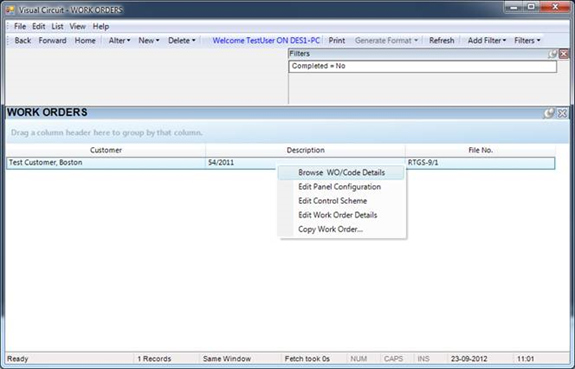Image resolution: width=575 pixels, height=369 pixels.
Task: Select Browse WO/Code Details from context menu
Action: [341, 172]
